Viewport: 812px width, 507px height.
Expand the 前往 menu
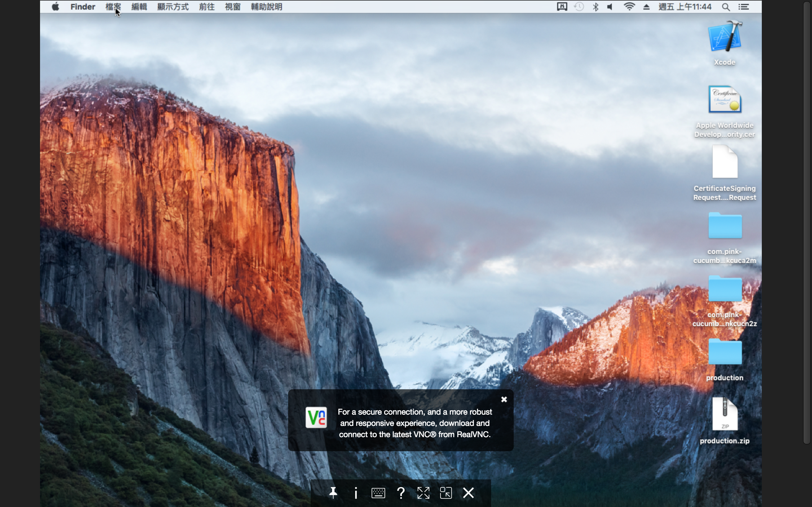pyautogui.click(x=206, y=7)
